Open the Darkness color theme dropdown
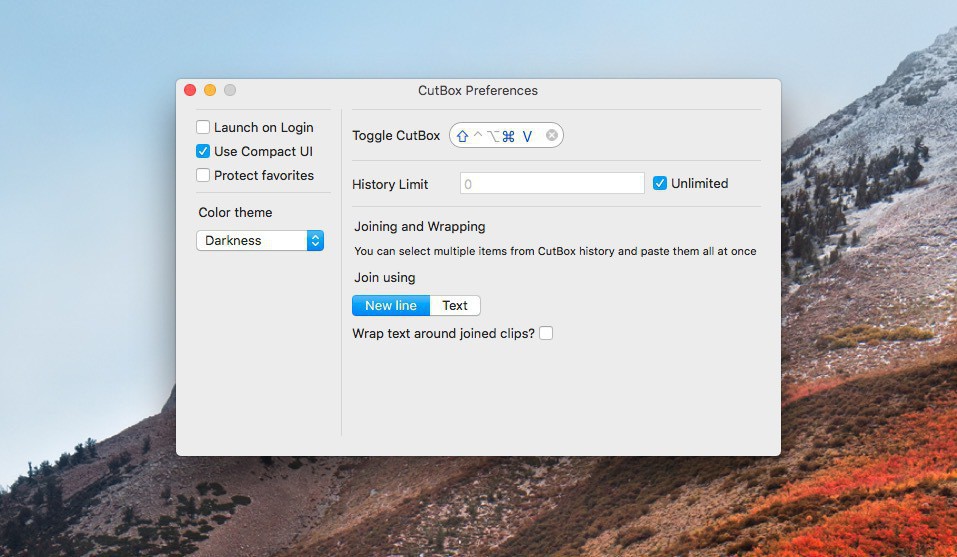This screenshot has height=557, width=957. (260, 240)
